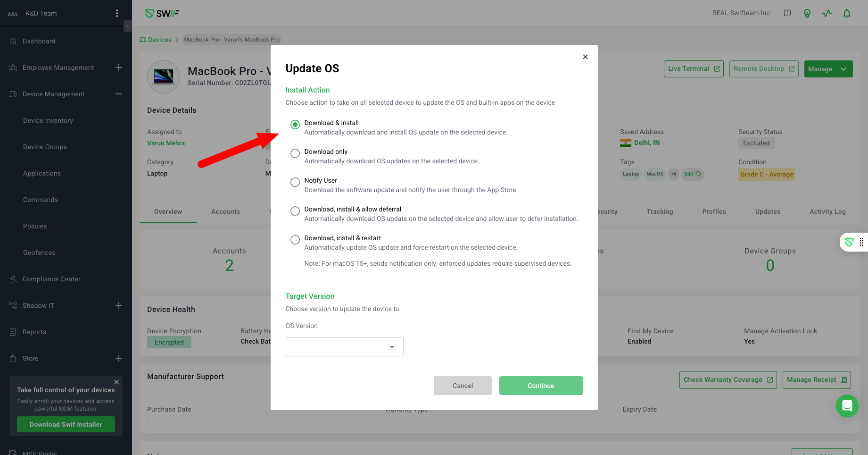
Task: Switch to the Overview tab
Action: coord(168,211)
